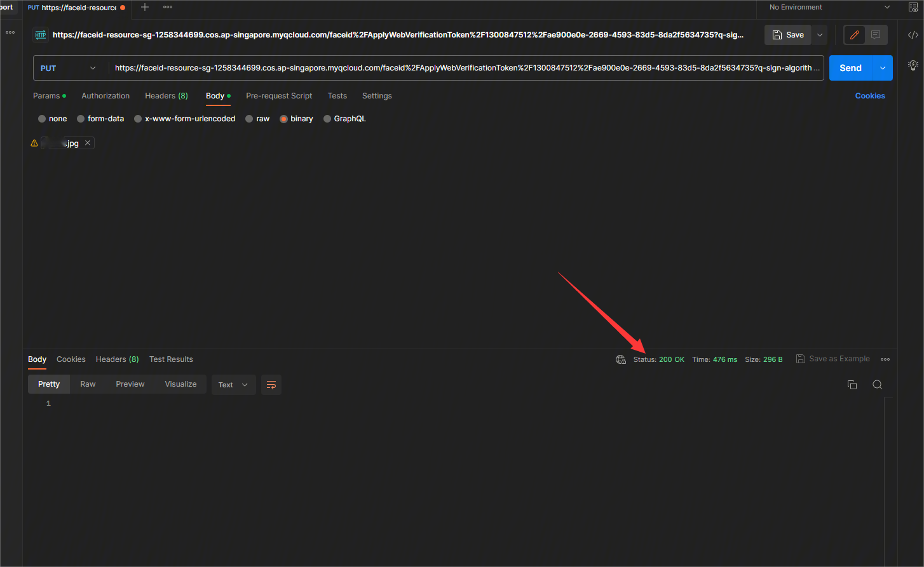Copy response body with the copy icon

852,385
